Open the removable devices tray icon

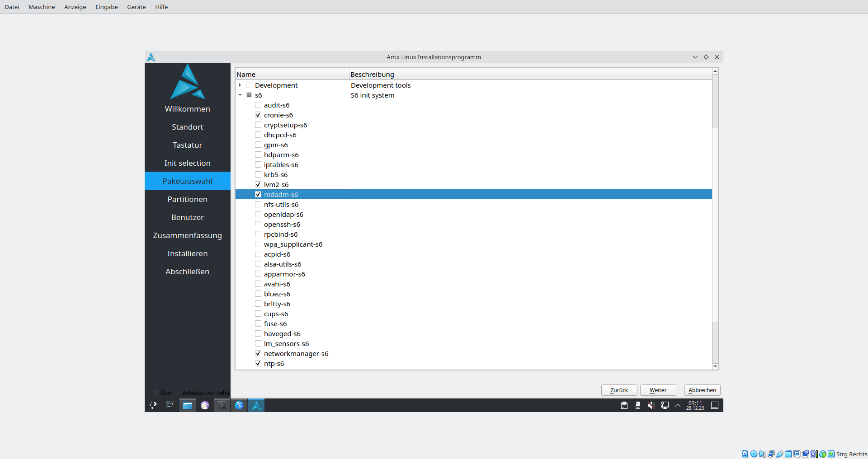638,405
